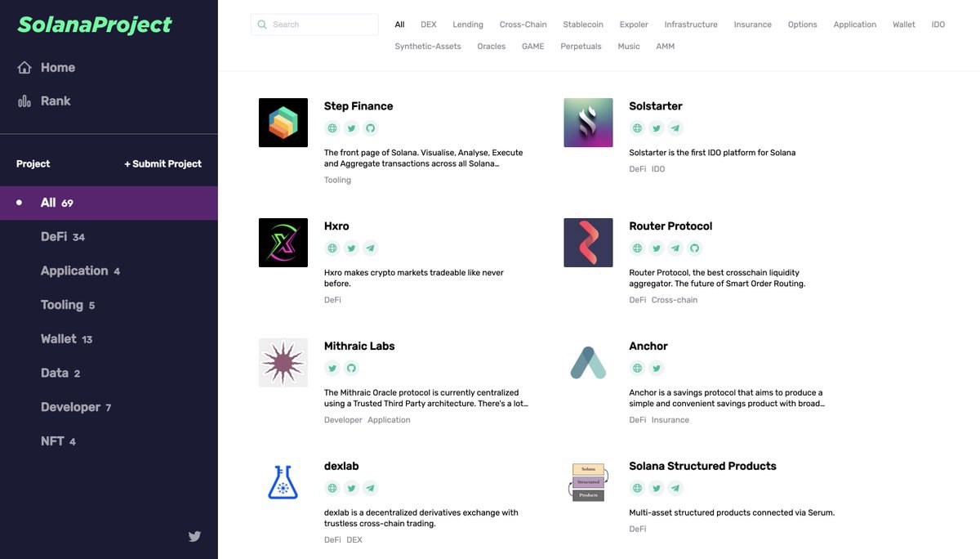
Task: Open Mithraic Labs GitHub icon
Action: 351,369
